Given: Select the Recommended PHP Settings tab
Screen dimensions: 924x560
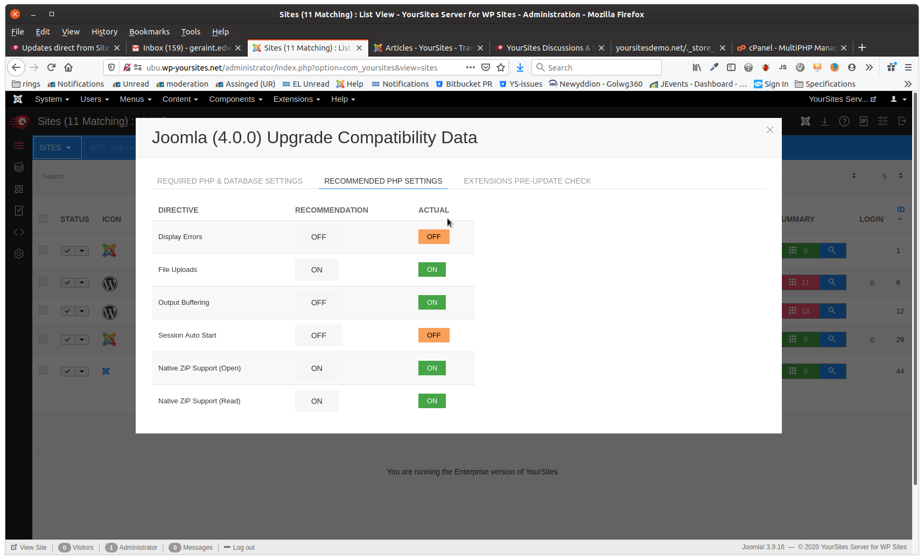Looking at the screenshot, I should [x=383, y=181].
